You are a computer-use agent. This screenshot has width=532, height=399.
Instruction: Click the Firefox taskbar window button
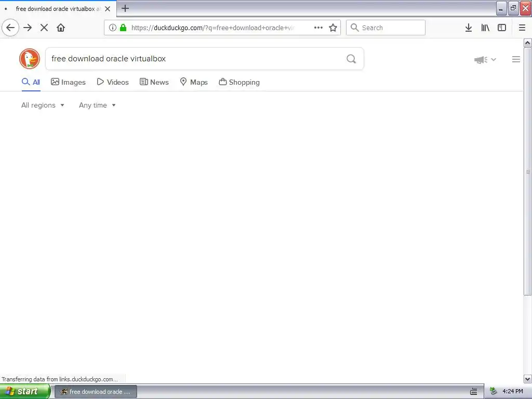[96, 392]
